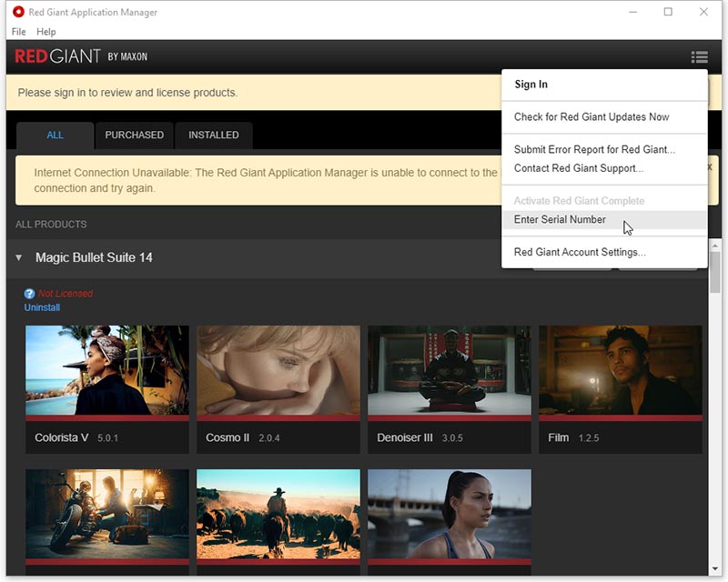Image resolution: width=728 pixels, height=582 pixels.
Task: Click the Red Giant app icon in title bar
Action: [18, 12]
